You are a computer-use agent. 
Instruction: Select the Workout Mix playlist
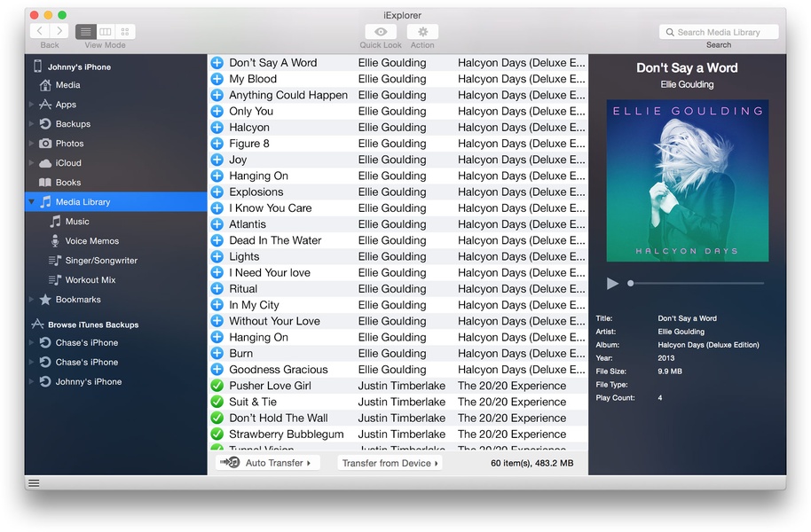coord(91,280)
